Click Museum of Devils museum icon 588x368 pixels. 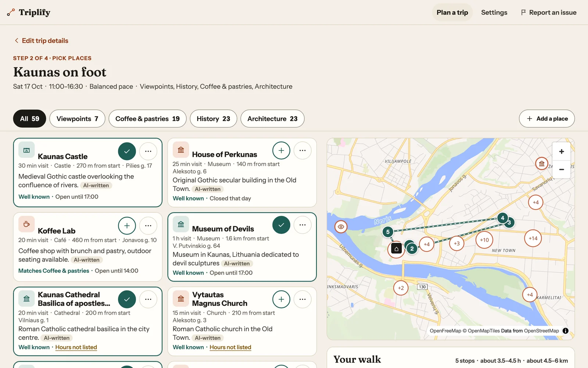coord(181,224)
